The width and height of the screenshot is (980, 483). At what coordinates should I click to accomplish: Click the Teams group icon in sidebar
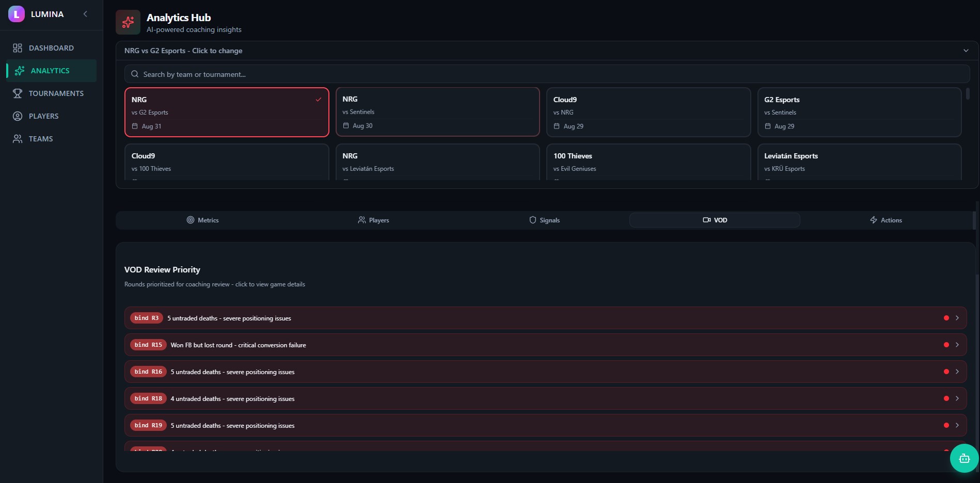18,139
